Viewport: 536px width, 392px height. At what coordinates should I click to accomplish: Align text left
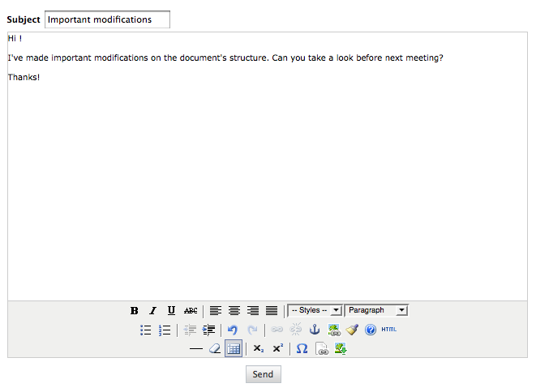(216, 310)
